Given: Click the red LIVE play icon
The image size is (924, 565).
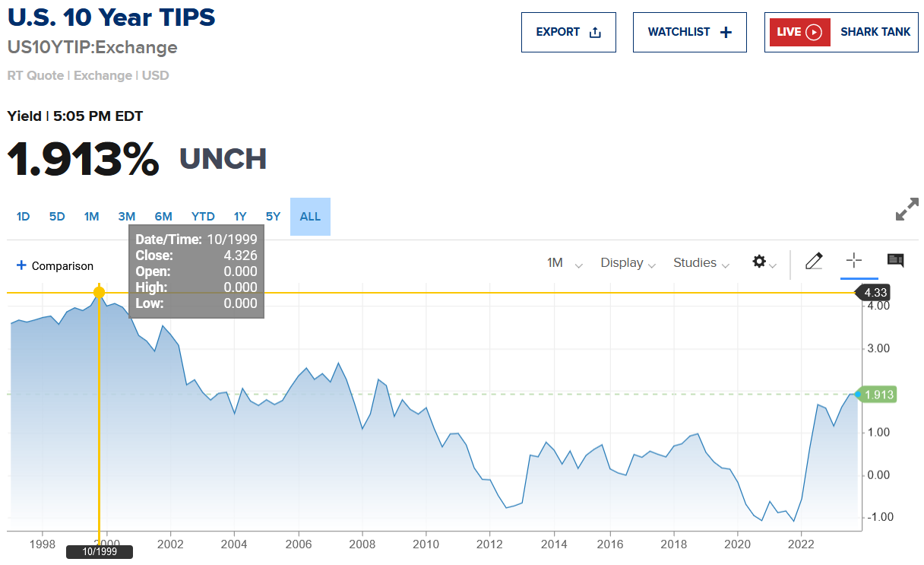Looking at the screenshot, I should (814, 32).
